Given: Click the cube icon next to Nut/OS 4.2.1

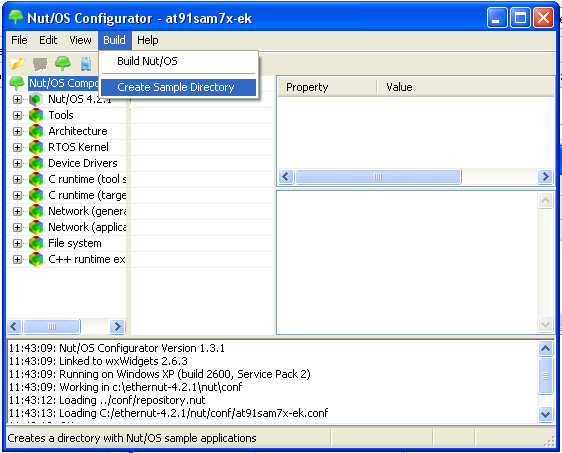Looking at the screenshot, I should [x=36, y=99].
